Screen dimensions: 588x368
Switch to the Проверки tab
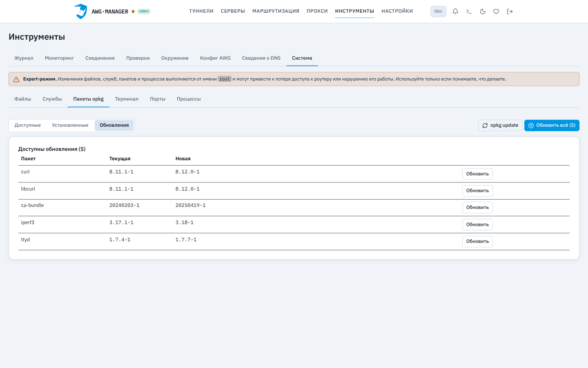pos(138,58)
